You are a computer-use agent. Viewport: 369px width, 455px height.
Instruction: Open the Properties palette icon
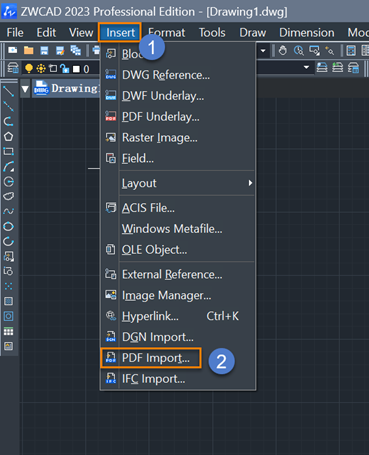(x=351, y=51)
